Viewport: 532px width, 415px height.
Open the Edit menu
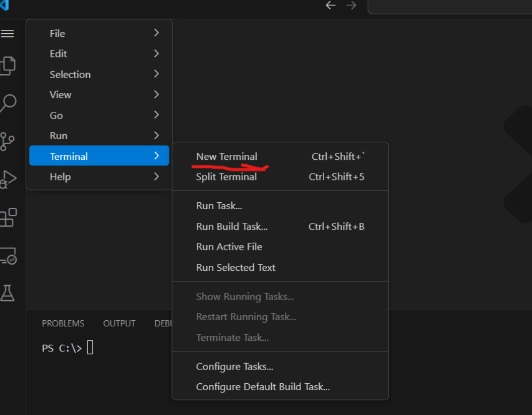pos(99,53)
